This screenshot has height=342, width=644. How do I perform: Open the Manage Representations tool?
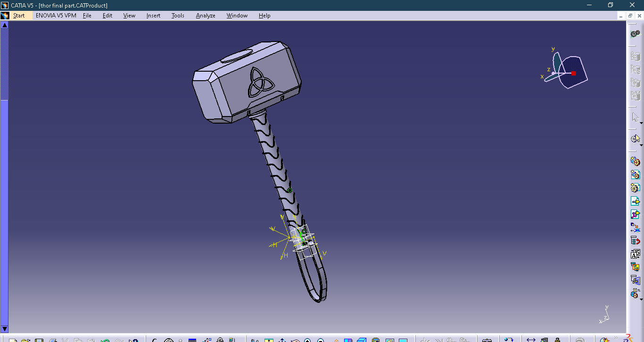[635, 281]
